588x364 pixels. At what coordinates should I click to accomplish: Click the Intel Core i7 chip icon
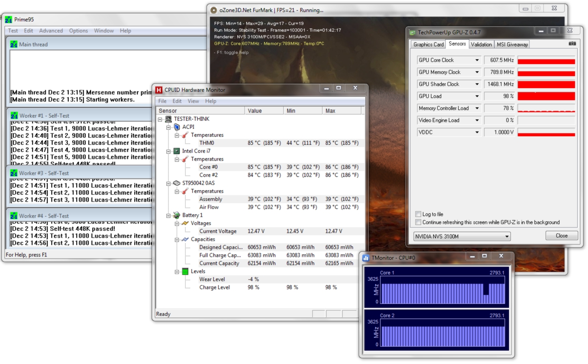(x=177, y=151)
